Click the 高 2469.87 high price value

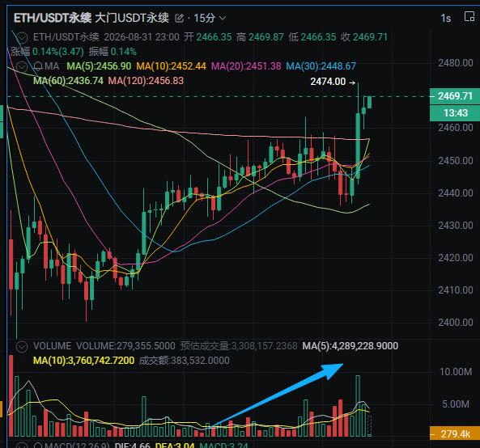260,37
